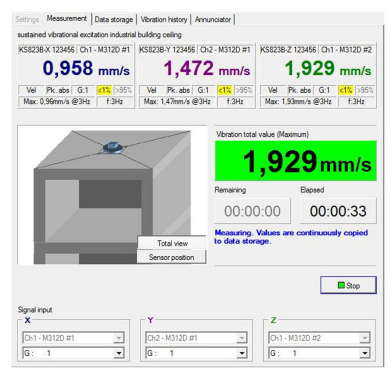392x373 pixels.
Task: Click the Vibration total value (Maximum) label
Action: coord(263,134)
